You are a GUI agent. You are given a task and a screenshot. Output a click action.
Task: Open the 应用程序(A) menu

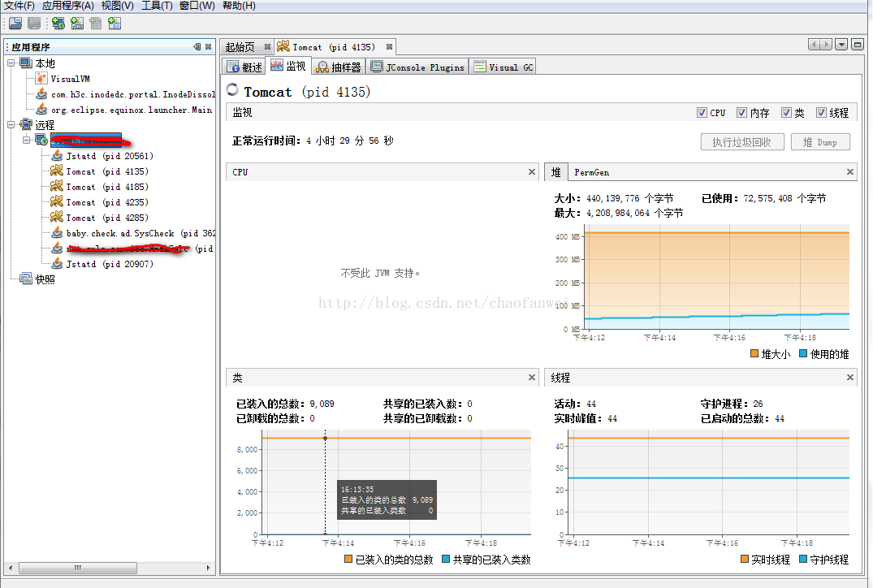pyautogui.click(x=68, y=6)
